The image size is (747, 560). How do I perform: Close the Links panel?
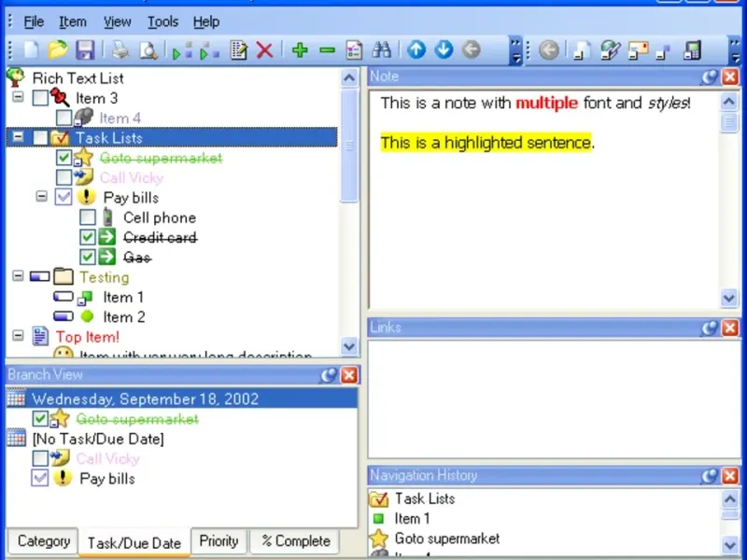click(730, 328)
